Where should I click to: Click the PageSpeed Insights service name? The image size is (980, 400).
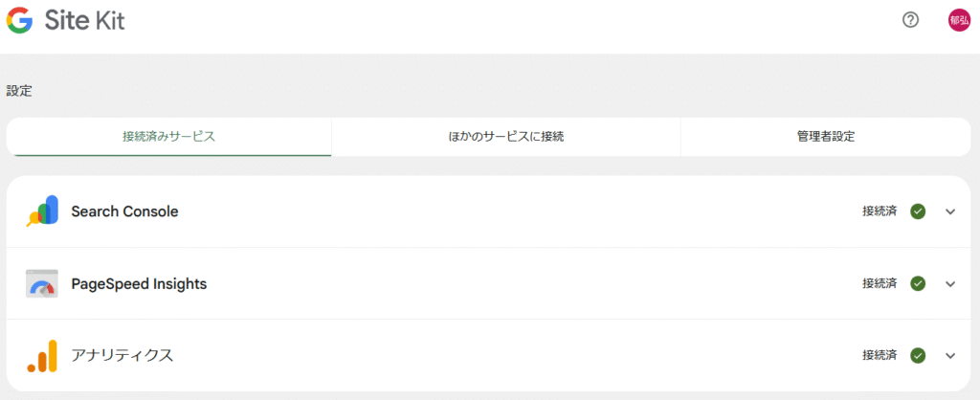(x=139, y=284)
